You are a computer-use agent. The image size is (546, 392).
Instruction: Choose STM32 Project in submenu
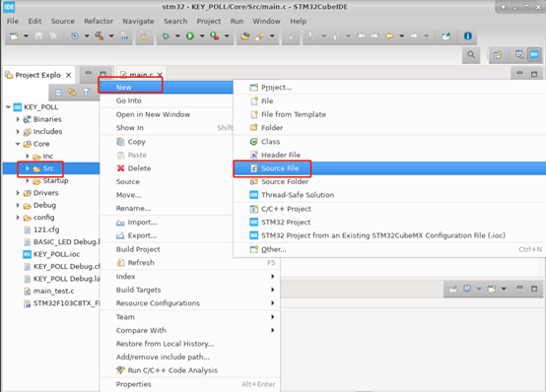(x=389, y=223)
